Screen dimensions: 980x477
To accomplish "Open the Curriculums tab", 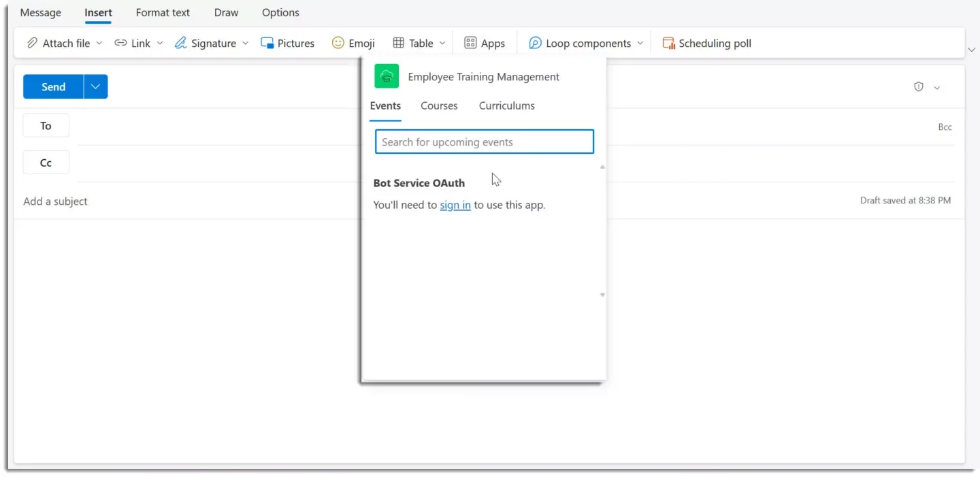I will tap(507, 105).
